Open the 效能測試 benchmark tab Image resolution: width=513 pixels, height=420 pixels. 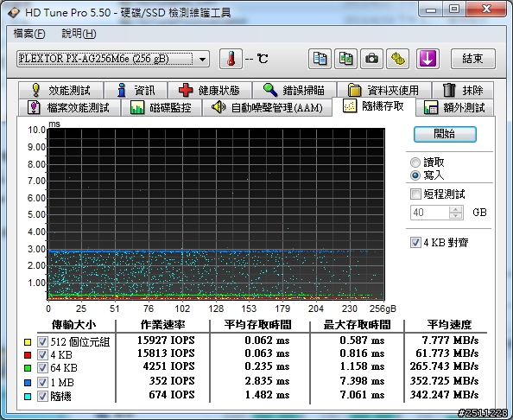(x=61, y=90)
